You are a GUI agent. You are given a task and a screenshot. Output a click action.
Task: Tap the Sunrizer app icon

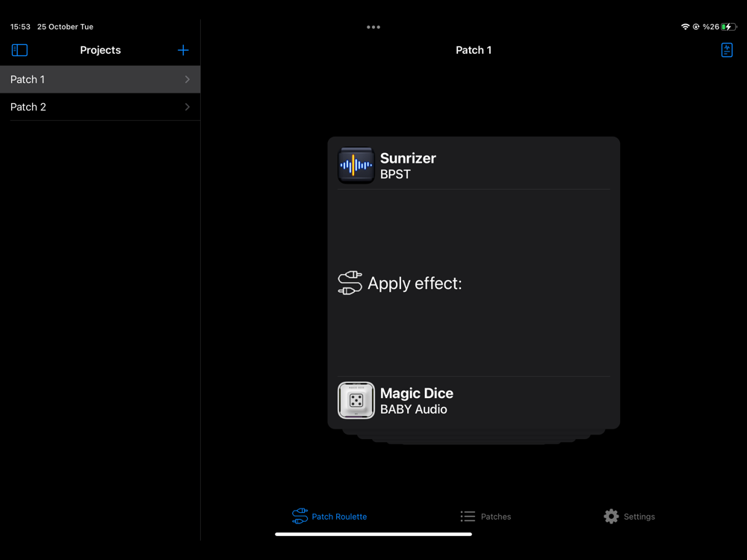click(356, 165)
